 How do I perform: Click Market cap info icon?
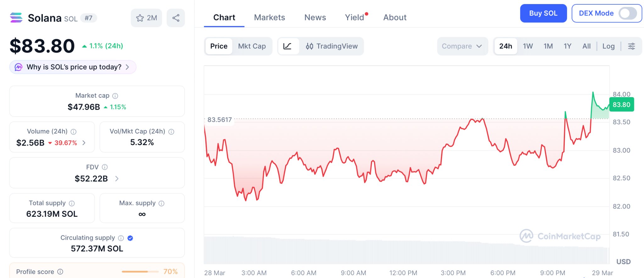point(115,96)
